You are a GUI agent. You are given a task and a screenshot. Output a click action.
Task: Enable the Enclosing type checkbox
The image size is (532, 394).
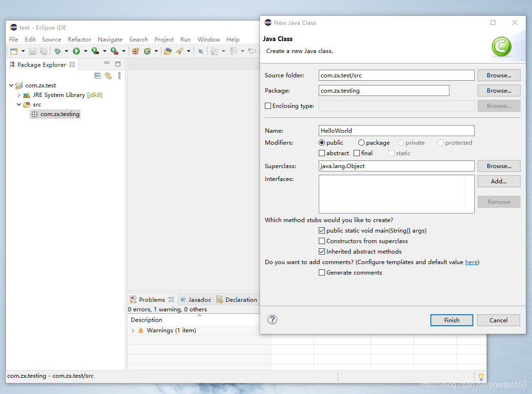(268, 106)
